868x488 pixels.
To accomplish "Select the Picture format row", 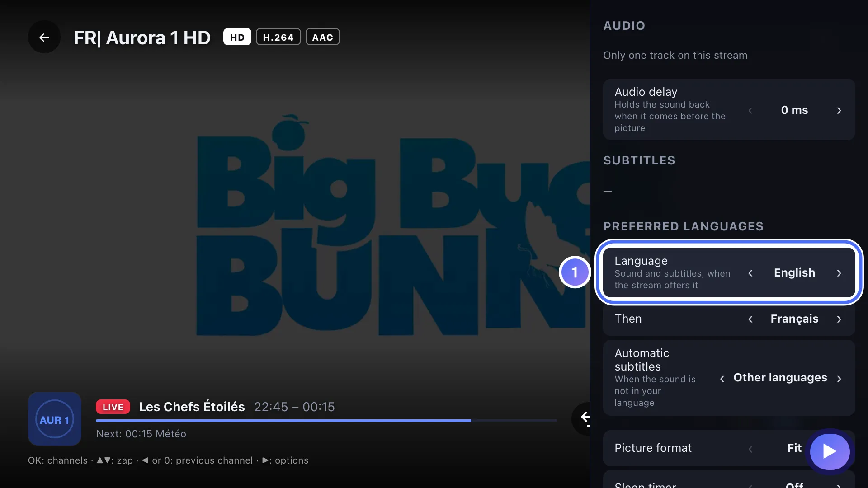I will click(729, 448).
